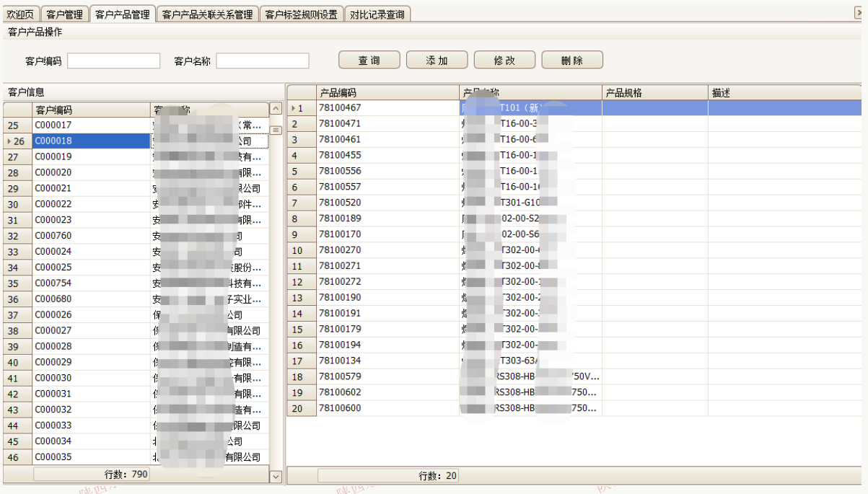Click inside the 客户编码 input field
The image size is (868, 494).
click(x=113, y=61)
